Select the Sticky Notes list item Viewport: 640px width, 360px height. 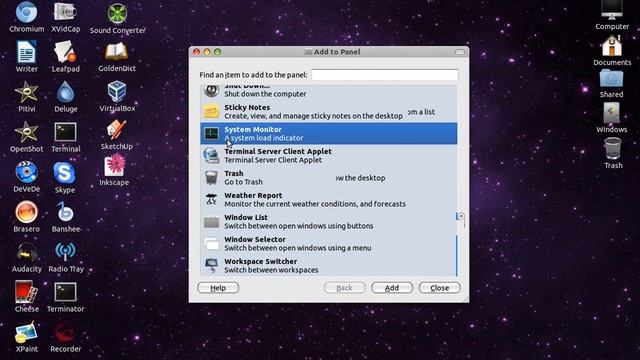[329, 111]
